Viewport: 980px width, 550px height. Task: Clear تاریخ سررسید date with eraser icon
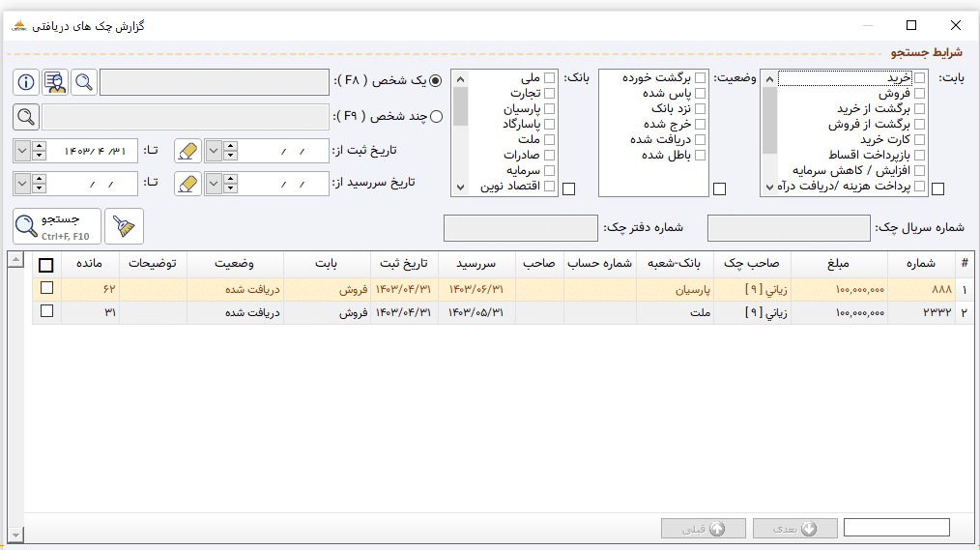187,184
